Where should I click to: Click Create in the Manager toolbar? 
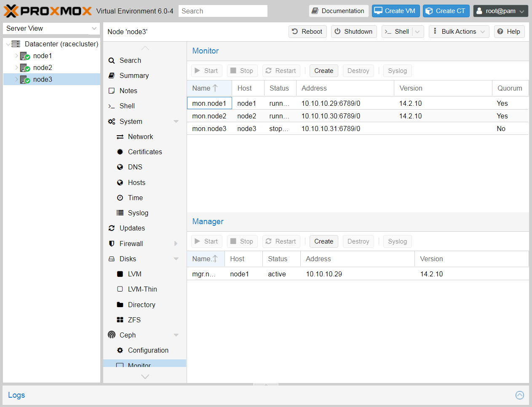tap(323, 241)
